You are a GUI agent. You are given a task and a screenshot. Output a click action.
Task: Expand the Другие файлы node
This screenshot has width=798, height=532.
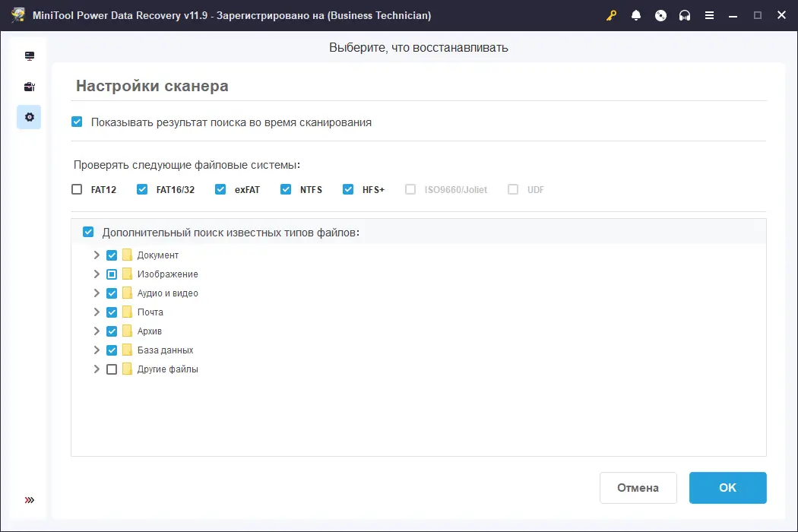97,369
